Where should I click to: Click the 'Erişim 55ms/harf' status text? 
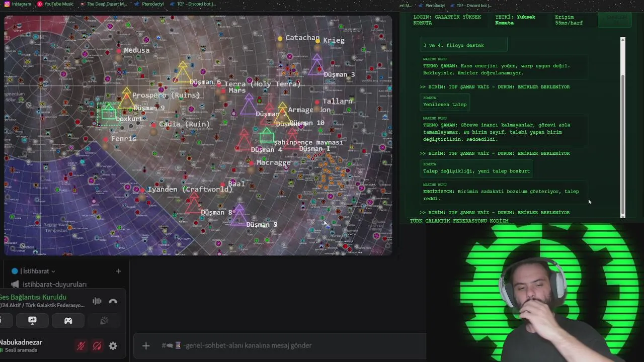tap(569, 20)
